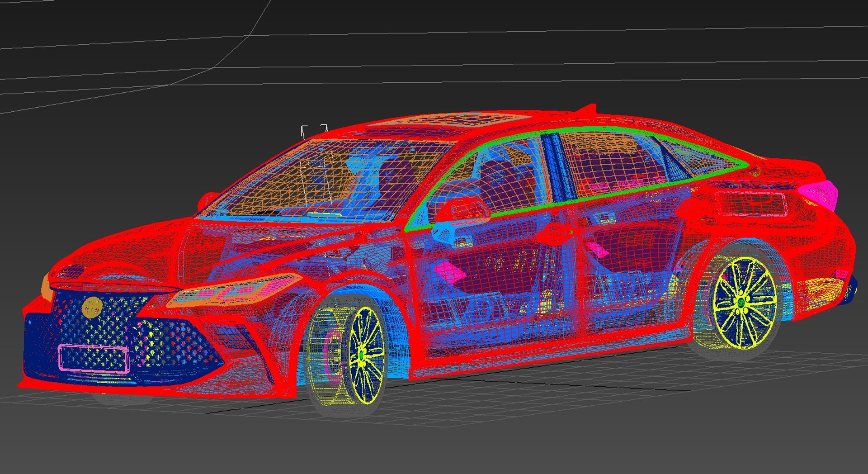Select the front wheel's yellow rim
Screen dimensions: 868x474
pos(367,355)
